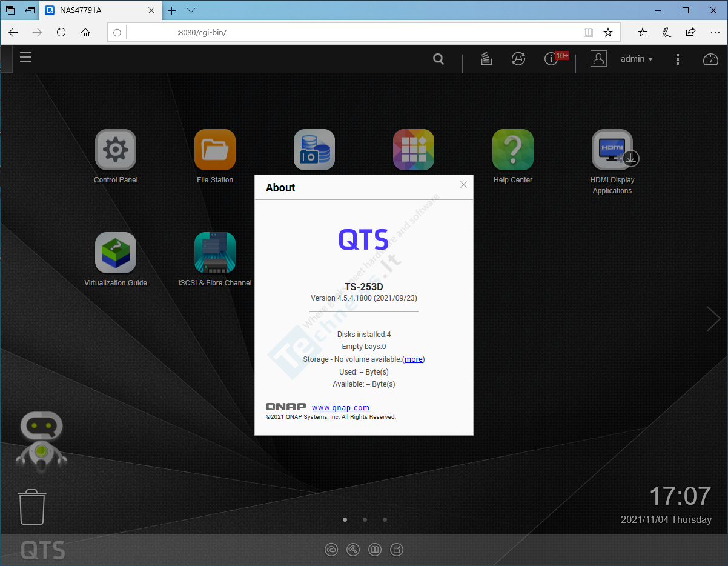This screenshot has height=566, width=728.
Task: Select the second desktop page dot
Action: click(365, 519)
